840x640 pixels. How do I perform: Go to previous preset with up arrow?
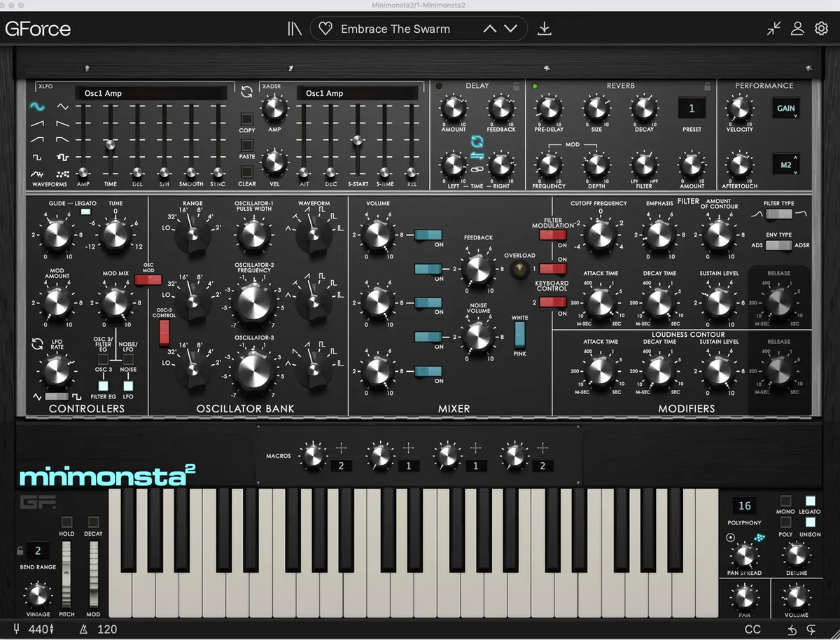coord(490,29)
